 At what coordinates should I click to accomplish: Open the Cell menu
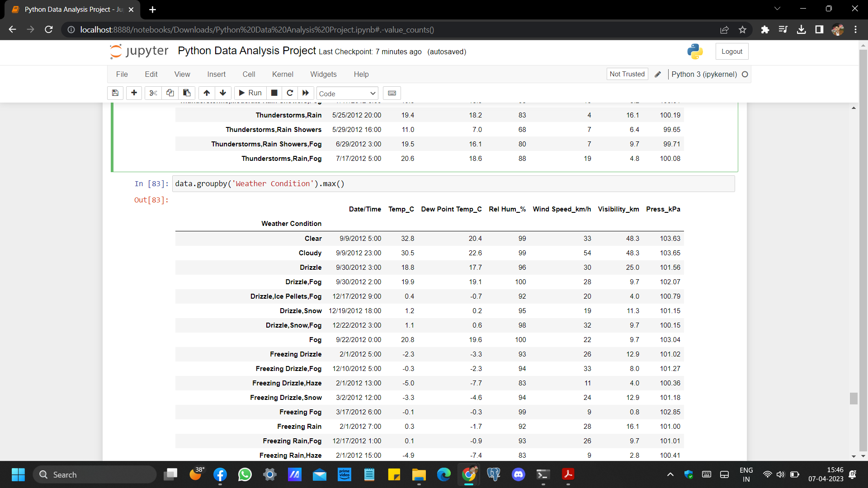point(249,74)
